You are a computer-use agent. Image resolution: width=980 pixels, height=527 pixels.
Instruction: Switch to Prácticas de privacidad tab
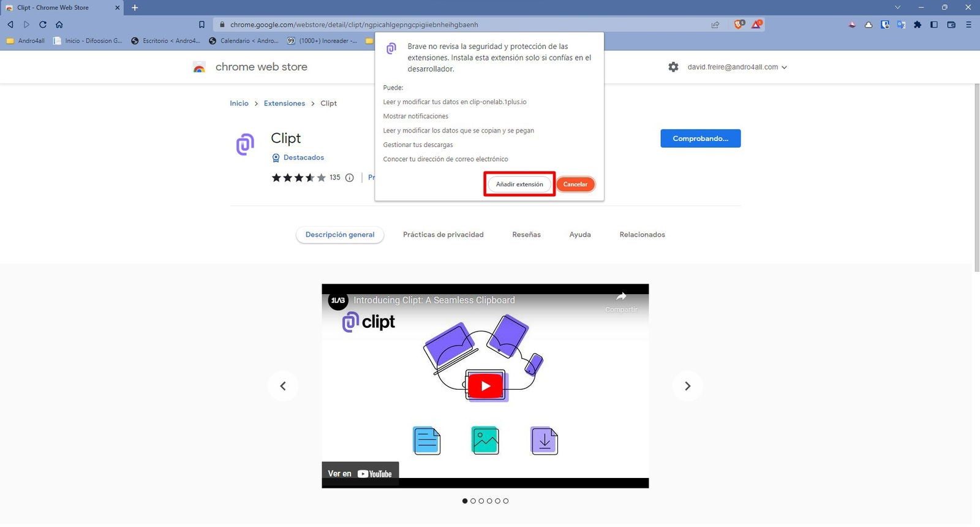443,235
